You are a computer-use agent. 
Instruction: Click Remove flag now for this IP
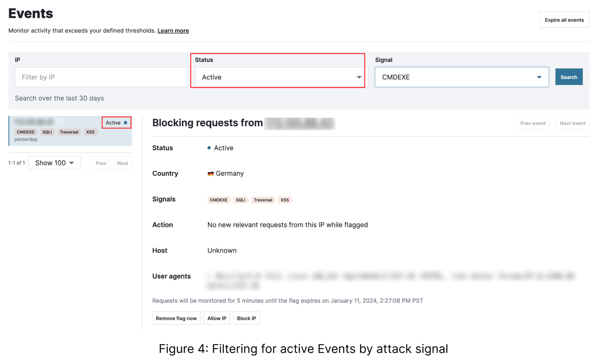[x=176, y=318]
